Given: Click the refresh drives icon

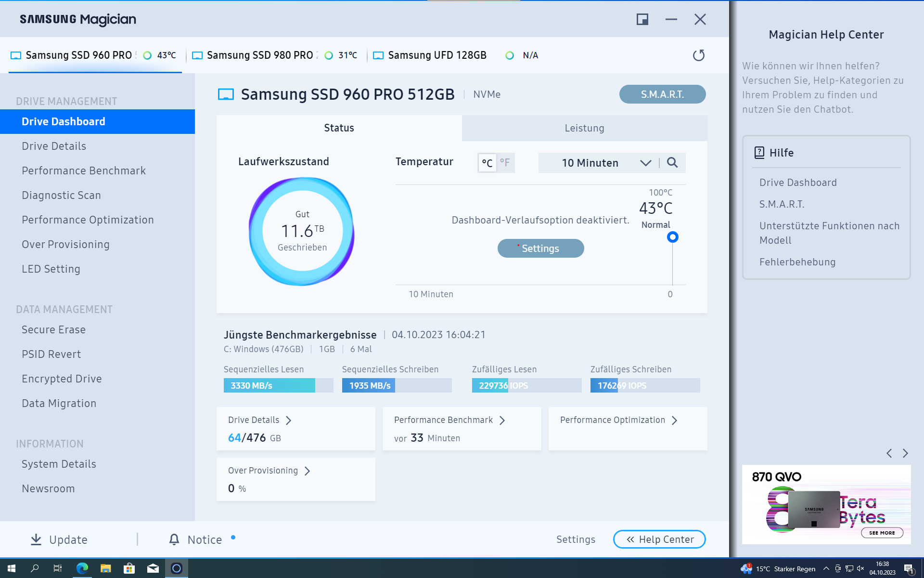Looking at the screenshot, I should 698,55.
